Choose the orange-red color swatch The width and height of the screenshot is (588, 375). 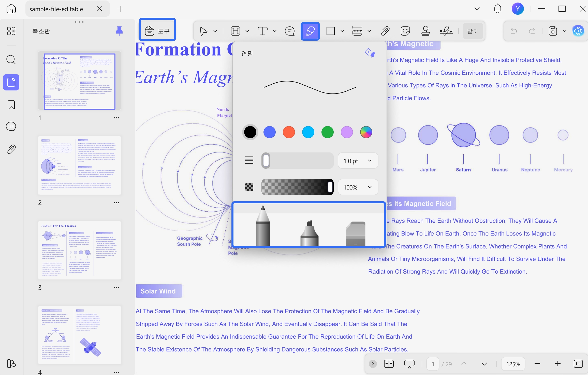[289, 132]
